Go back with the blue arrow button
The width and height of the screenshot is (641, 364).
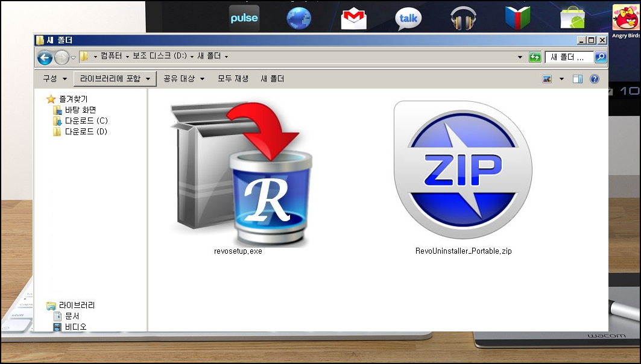pos(45,57)
